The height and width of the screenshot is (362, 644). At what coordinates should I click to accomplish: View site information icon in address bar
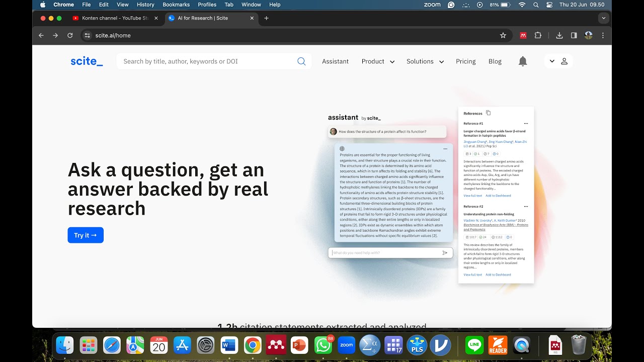tap(87, 35)
